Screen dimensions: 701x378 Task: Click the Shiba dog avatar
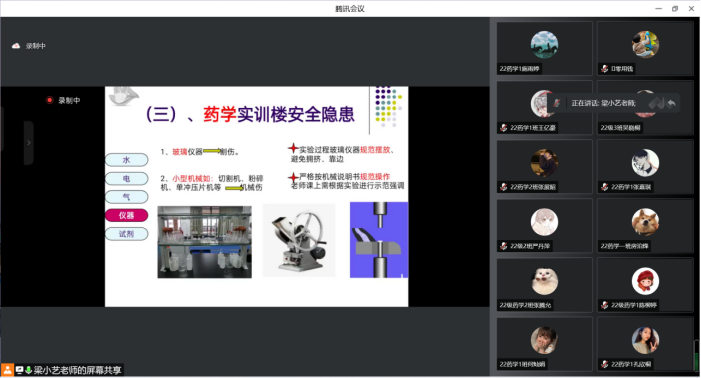645,222
